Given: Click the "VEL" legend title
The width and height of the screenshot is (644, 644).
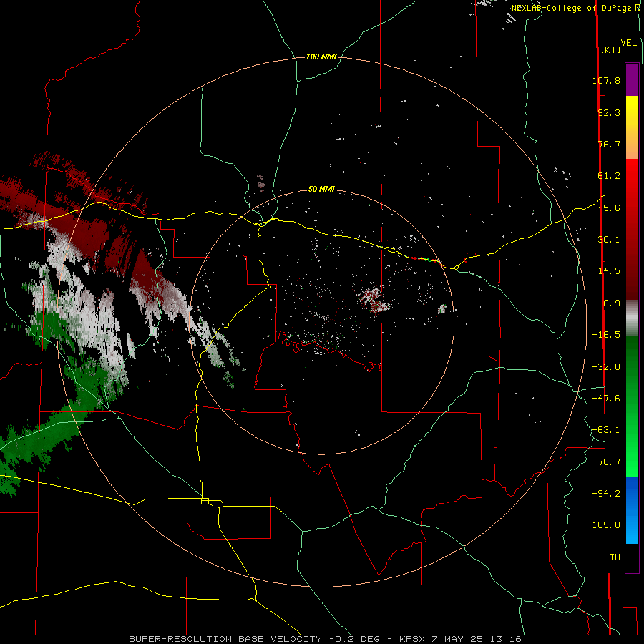Looking at the screenshot, I should tap(629, 43).
